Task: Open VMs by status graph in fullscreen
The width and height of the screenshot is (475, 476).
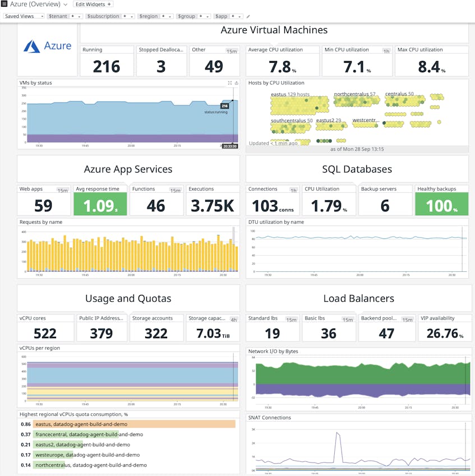Action: [229, 83]
